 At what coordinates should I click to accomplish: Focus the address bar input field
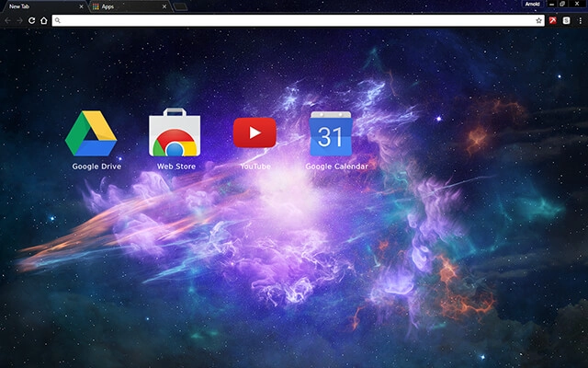pyautogui.click(x=298, y=20)
